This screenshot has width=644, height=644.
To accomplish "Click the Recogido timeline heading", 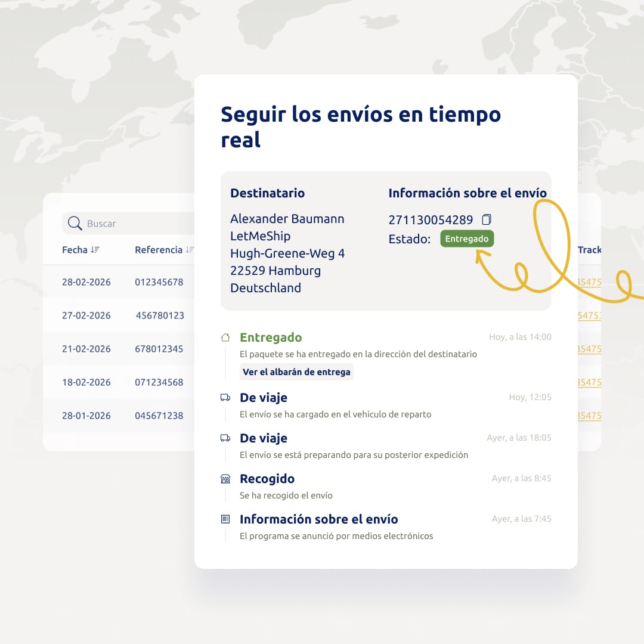I will tap(267, 479).
